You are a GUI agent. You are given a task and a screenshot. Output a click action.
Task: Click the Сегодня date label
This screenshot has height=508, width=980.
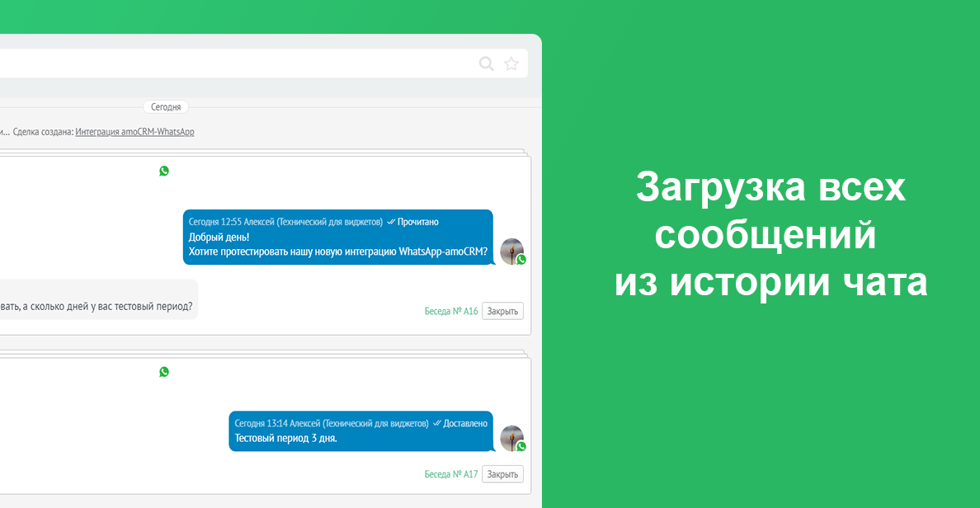click(166, 107)
